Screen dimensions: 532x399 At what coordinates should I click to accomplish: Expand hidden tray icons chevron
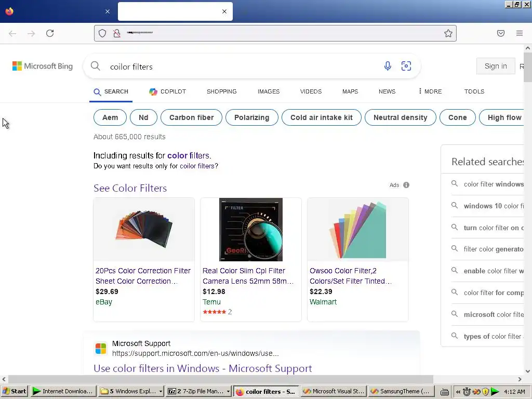[458, 392]
